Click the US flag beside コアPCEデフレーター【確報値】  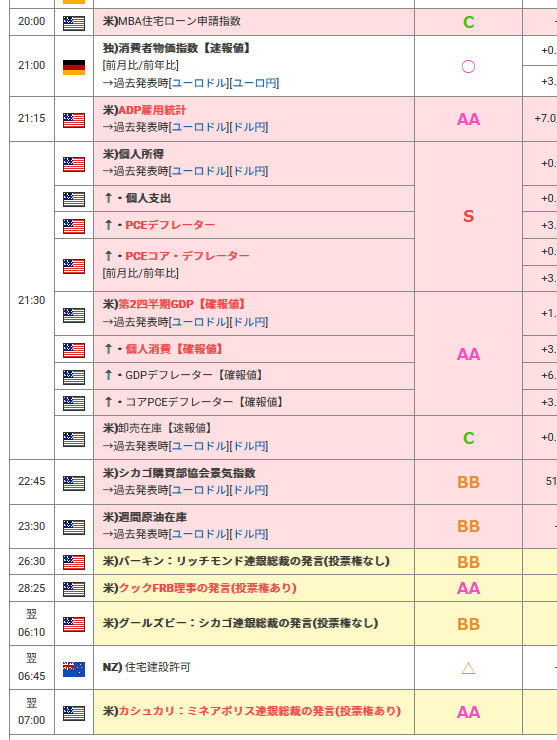pos(74,403)
